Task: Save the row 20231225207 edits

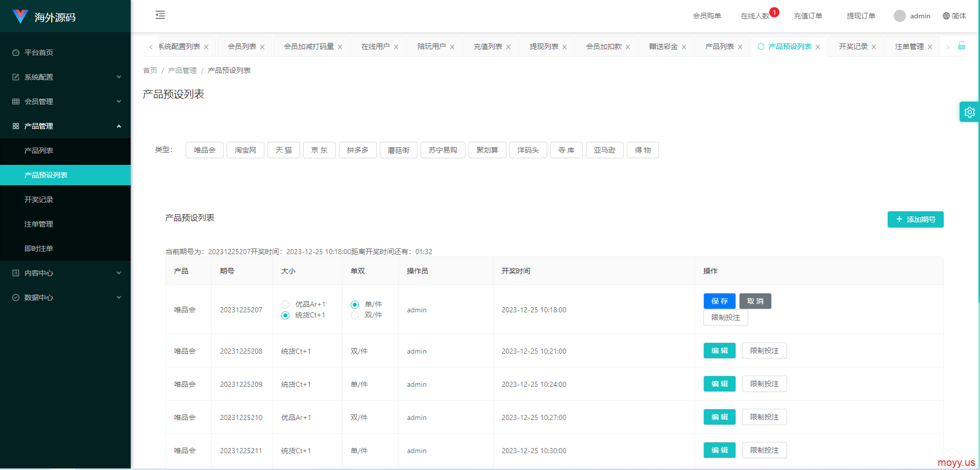Action: click(719, 301)
